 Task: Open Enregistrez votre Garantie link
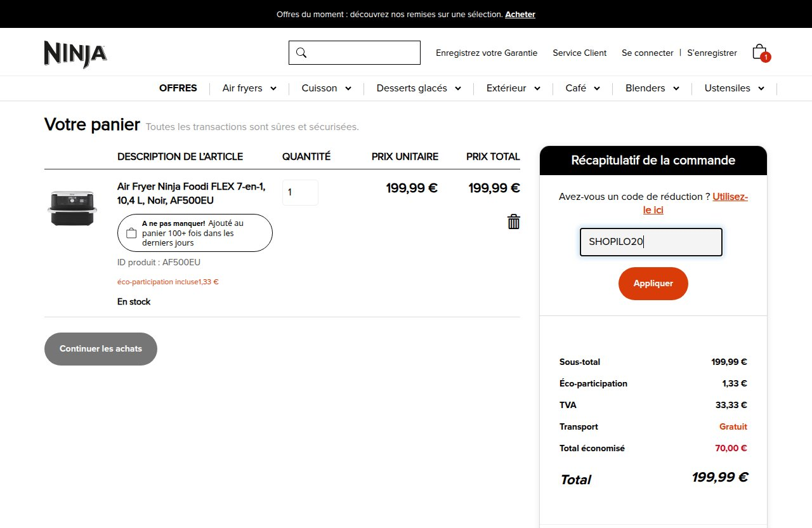click(x=487, y=53)
